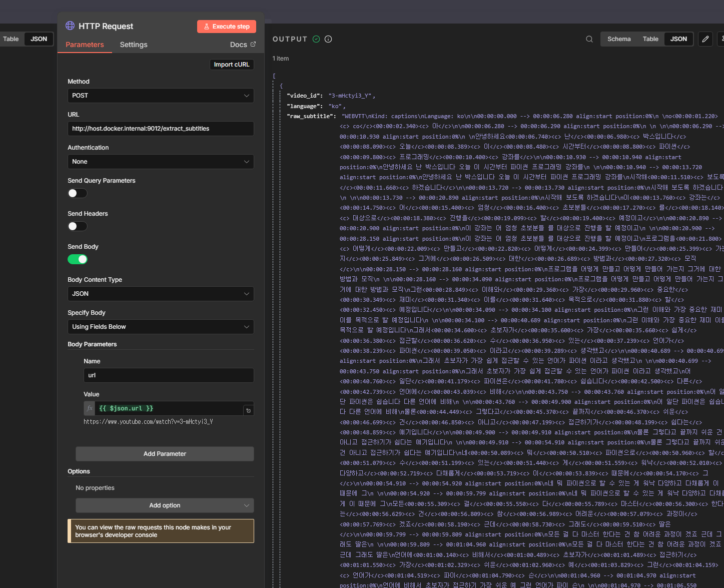
Task: Click the Import cURL button
Action: [232, 65]
